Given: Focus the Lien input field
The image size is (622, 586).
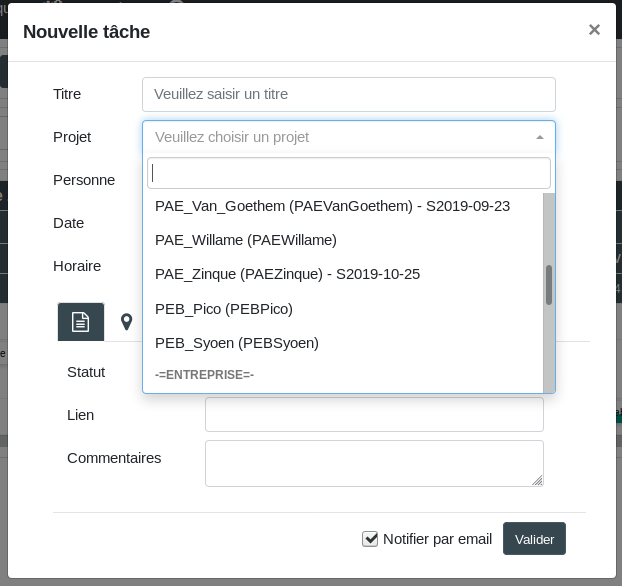Looking at the screenshot, I should tap(374, 414).
